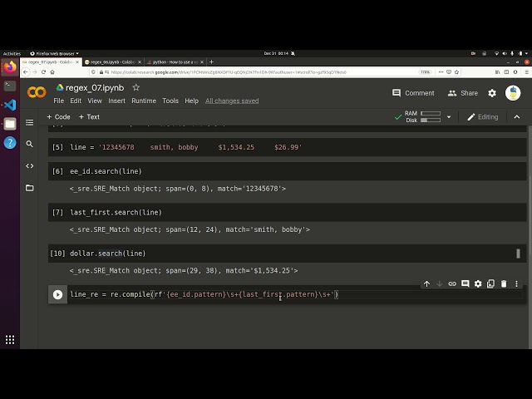
Task: Click the All changes saved link
Action: [x=232, y=101]
